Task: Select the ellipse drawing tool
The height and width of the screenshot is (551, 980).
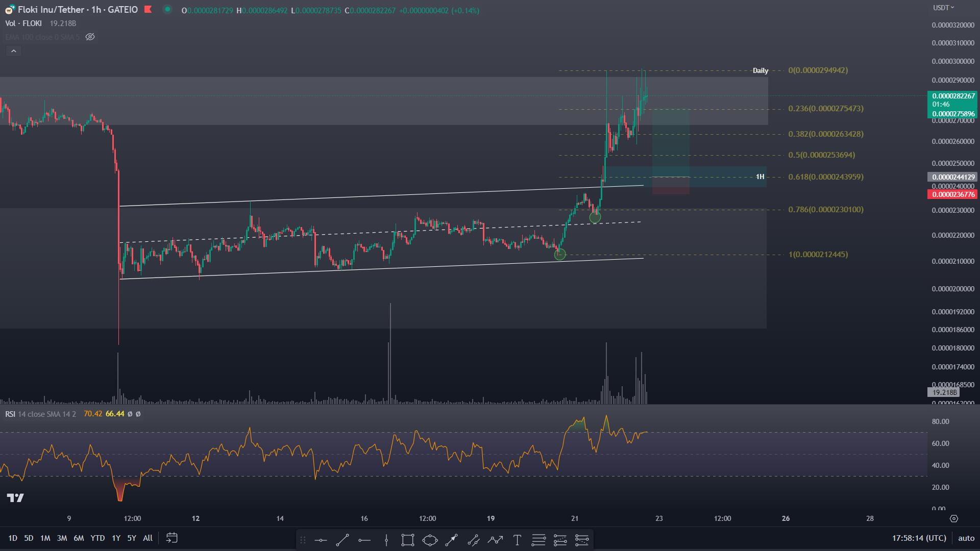Action: pyautogui.click(x=430, y=540)
